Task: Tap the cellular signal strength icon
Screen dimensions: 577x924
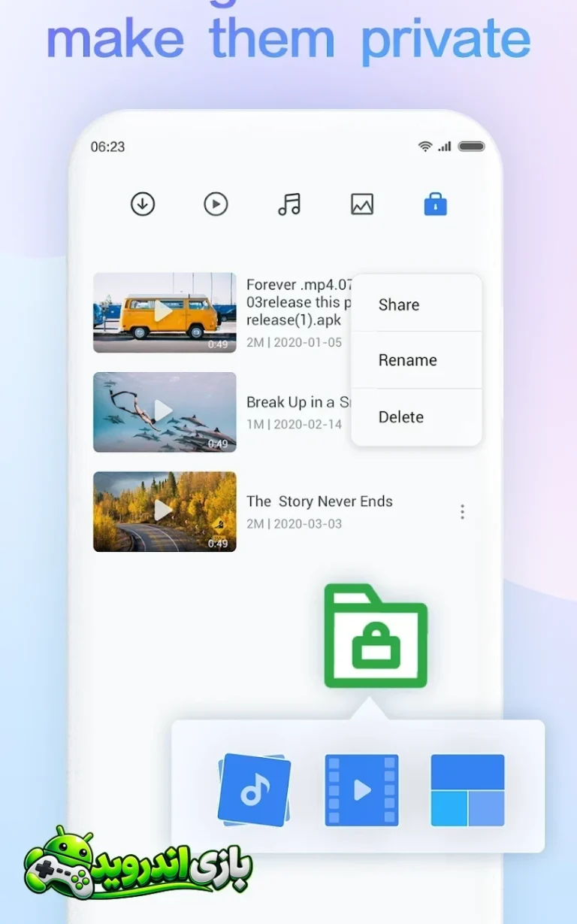Action: point(445,147)
